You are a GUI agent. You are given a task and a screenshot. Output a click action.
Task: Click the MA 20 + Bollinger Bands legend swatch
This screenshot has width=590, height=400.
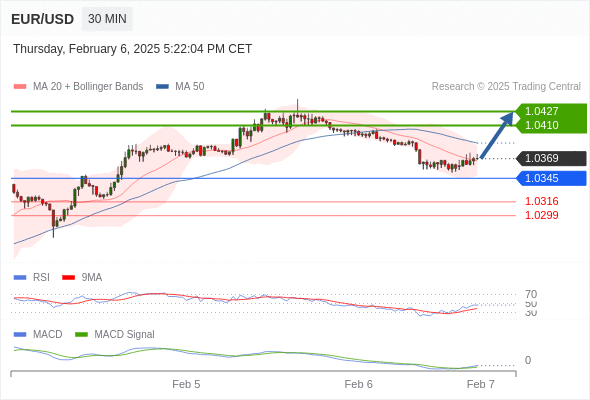pyautogui.click(x=20, y=87)
